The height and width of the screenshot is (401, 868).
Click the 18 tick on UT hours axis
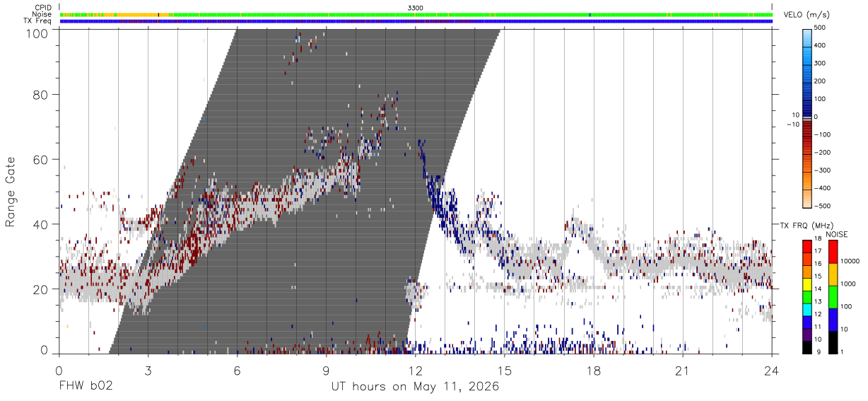click(x=594, y=370)
